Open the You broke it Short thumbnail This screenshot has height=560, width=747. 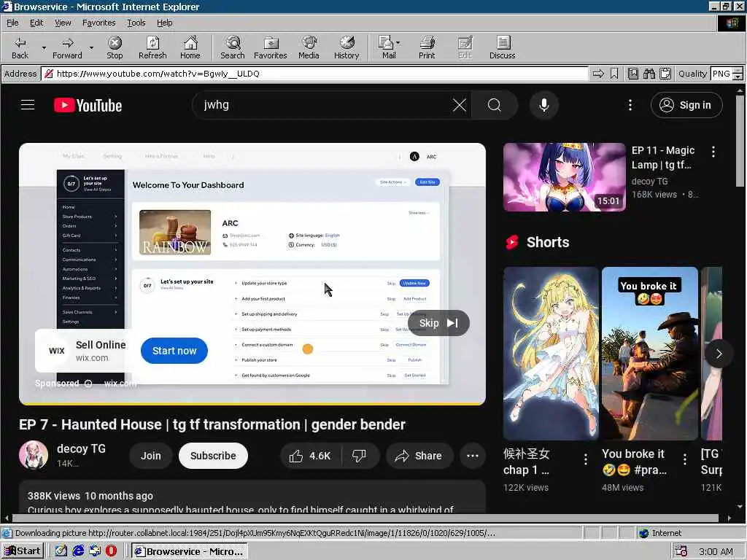tap(649, 353)
